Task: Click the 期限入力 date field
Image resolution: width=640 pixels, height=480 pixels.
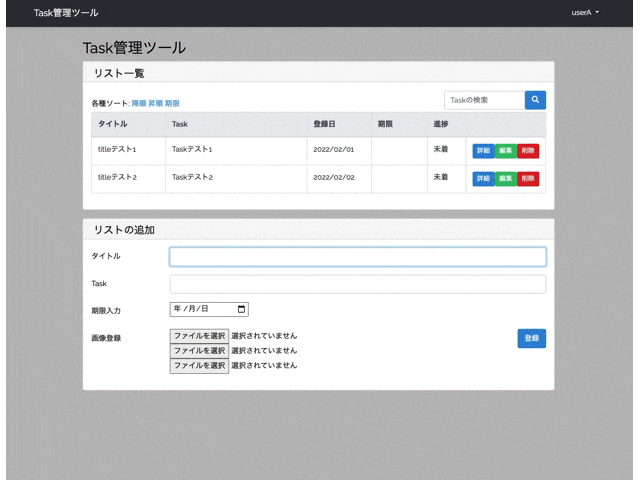Action: click(x=209, y=309)
